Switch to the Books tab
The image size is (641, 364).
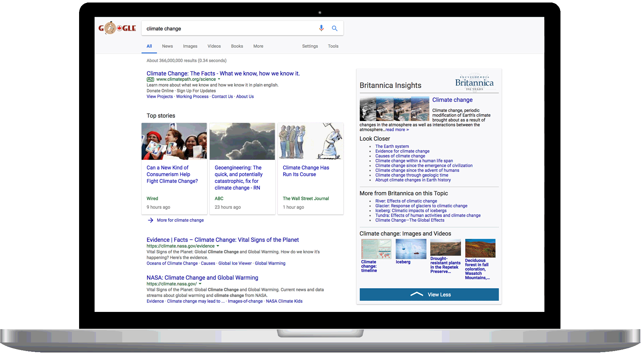pyautogui.click(x=237, y=46)
